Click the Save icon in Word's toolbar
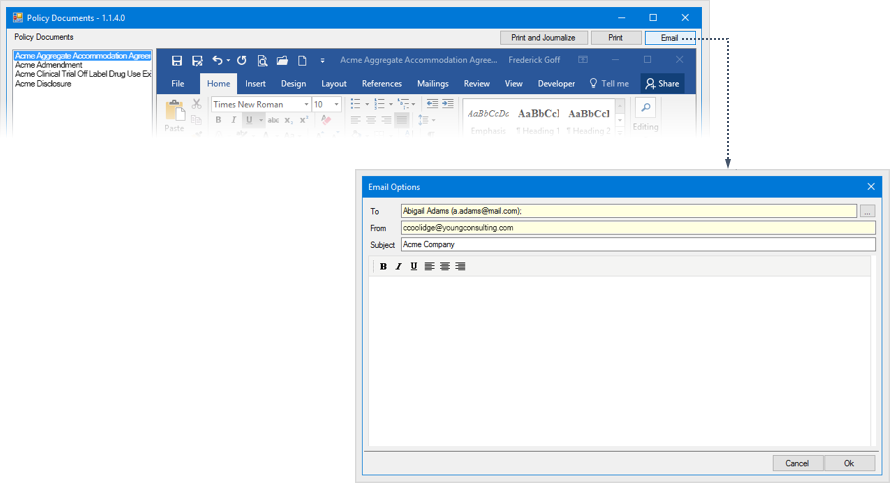 [177, 61]
